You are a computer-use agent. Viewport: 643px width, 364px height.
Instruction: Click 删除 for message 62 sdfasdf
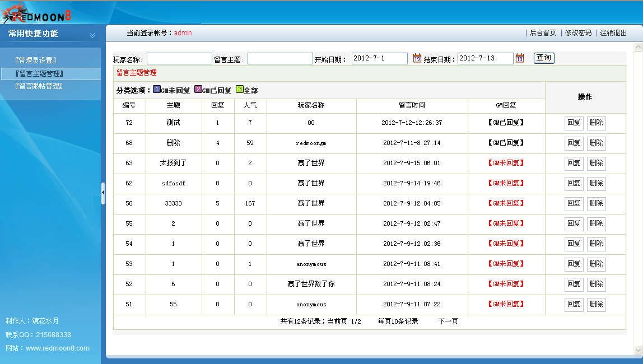tap(597, 183)
